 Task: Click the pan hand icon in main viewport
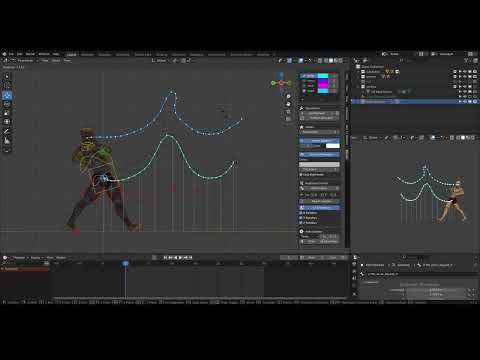point(288,104)
